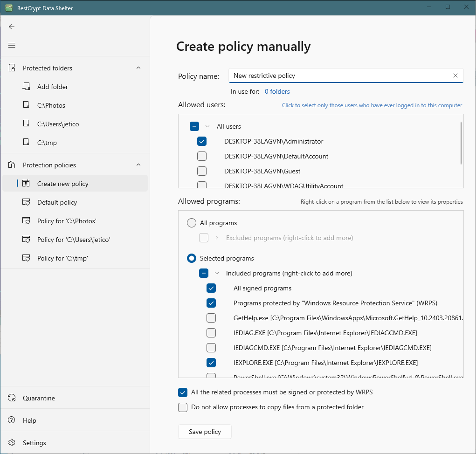
Task: Open the Help page
Action: coord(75,420)
